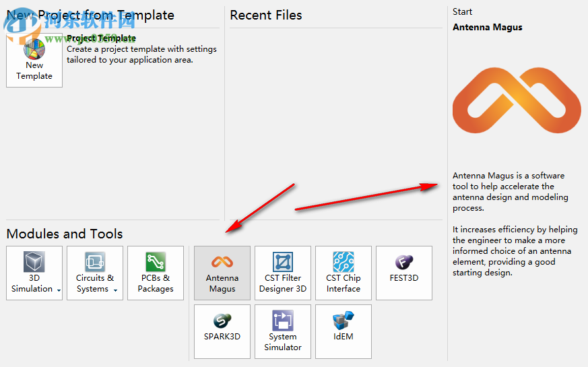This screenshot has height=367, width=588.
Task: Click the 'It increases efficiency' paragraph
Action: coord(515,251)
